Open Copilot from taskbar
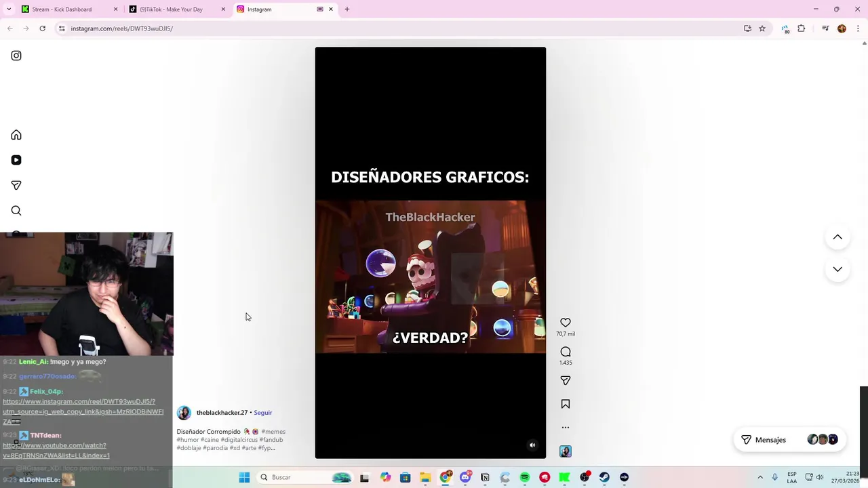This screenshot has width=868, height=488. click(386, 477)
